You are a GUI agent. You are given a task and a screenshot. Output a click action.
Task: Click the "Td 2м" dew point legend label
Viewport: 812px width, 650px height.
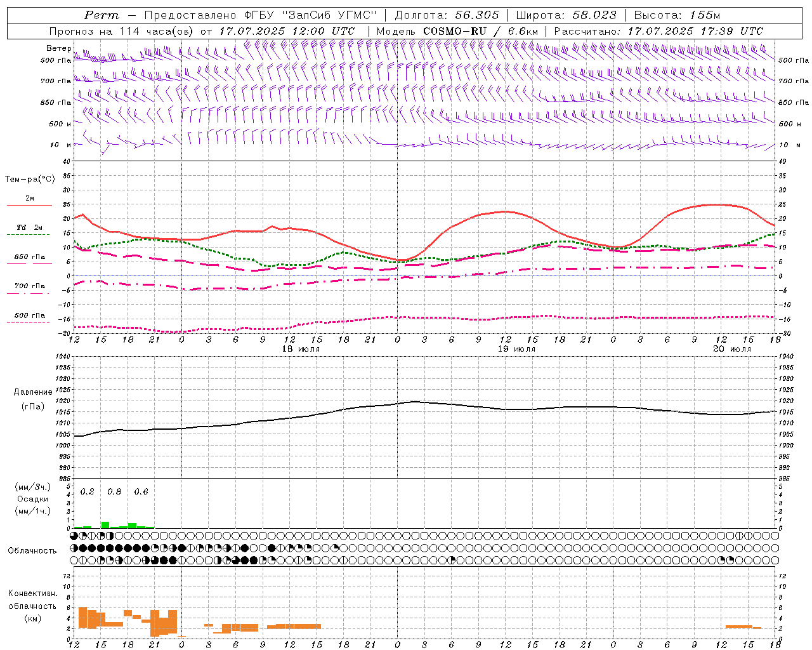pyautogui.click(x=30, y=227)
